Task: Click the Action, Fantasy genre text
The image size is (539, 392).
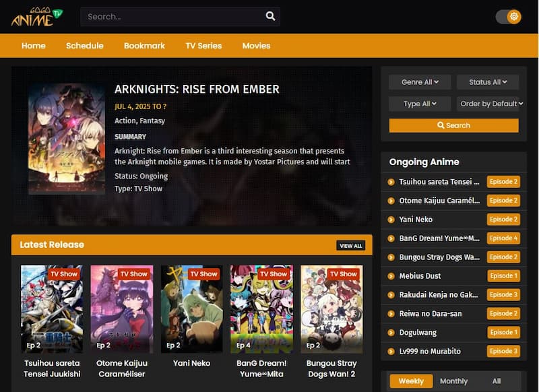Action: [x=139, y=121]
